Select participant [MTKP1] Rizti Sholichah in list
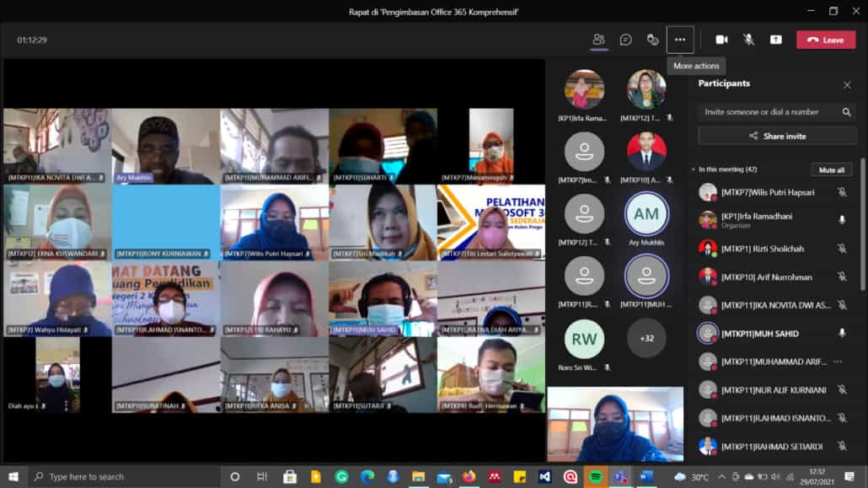The width and height of the screenshot is (868, 488). (x=763, y=249)
